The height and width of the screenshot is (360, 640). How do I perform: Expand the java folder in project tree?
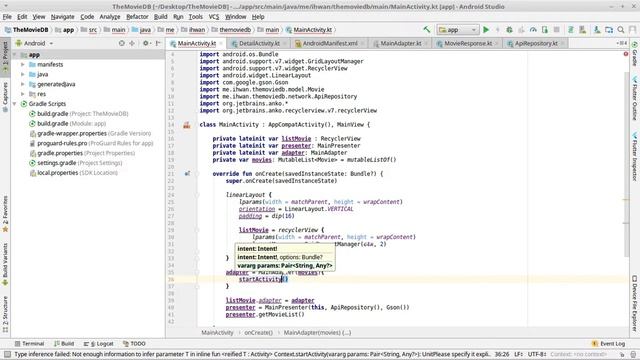tap(23, 74)
